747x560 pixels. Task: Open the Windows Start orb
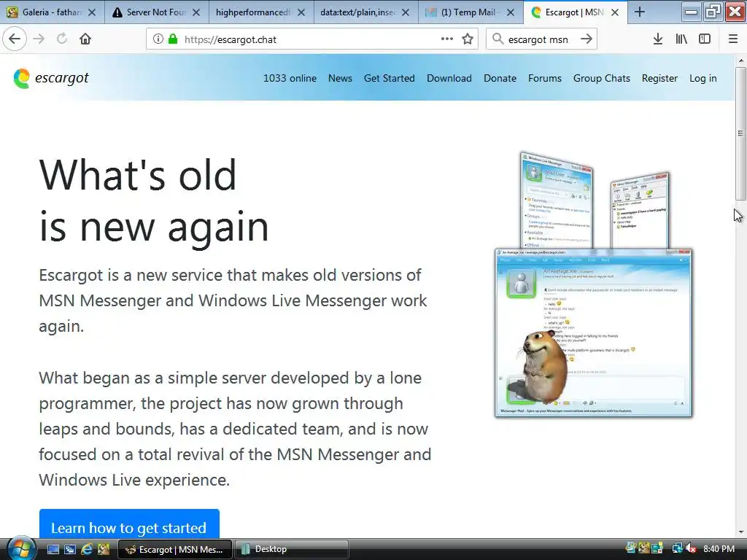click(20, 549)
